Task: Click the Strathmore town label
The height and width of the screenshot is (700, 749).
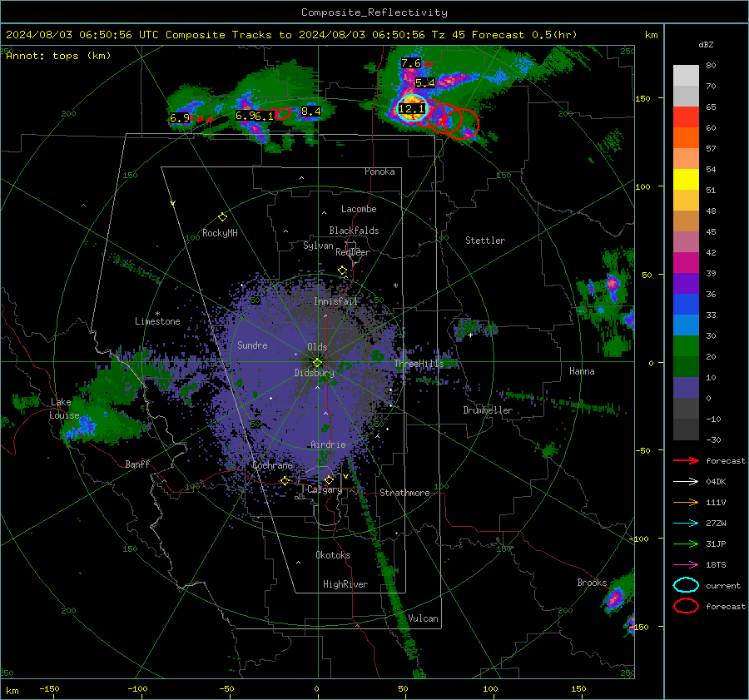Action: click(x=404, y=493)
